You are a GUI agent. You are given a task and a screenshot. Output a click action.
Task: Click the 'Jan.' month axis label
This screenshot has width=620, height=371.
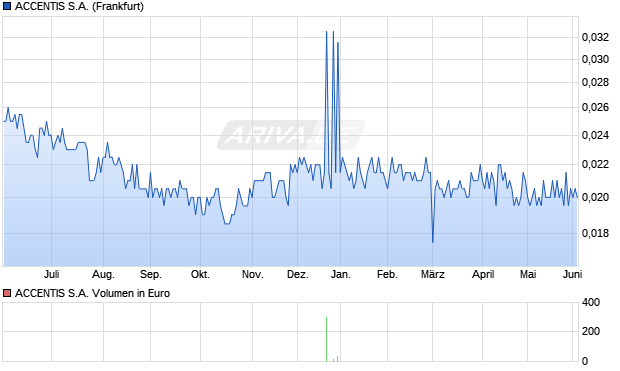click(x=340, y=274)
